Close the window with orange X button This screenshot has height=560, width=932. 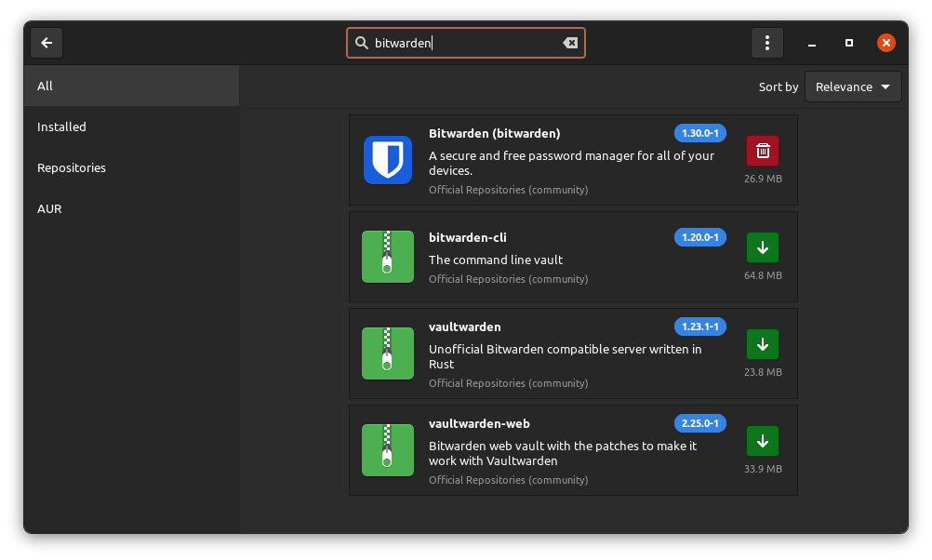[885, 43]
